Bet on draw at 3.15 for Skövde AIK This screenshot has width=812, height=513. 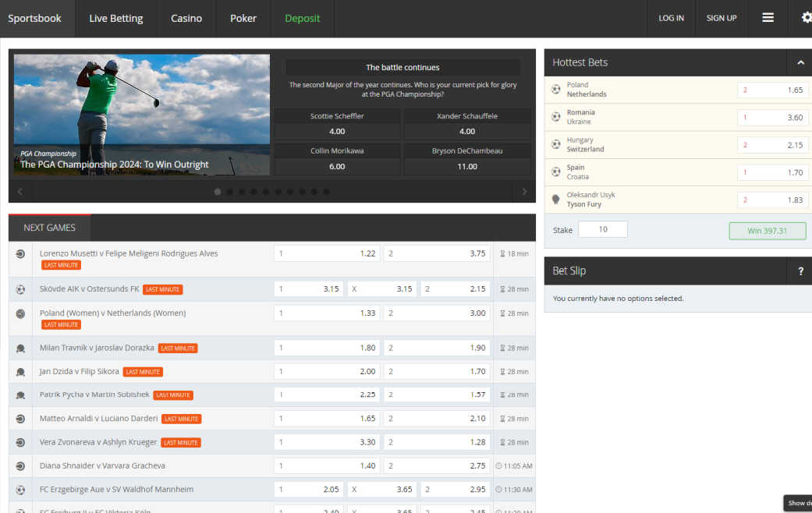(381, 288)
